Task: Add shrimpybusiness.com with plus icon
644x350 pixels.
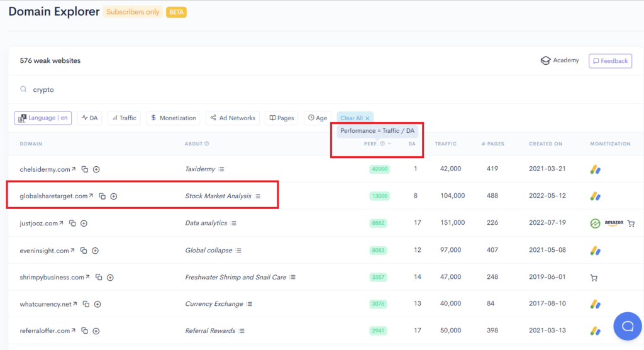Action: (x=110, y=278)
